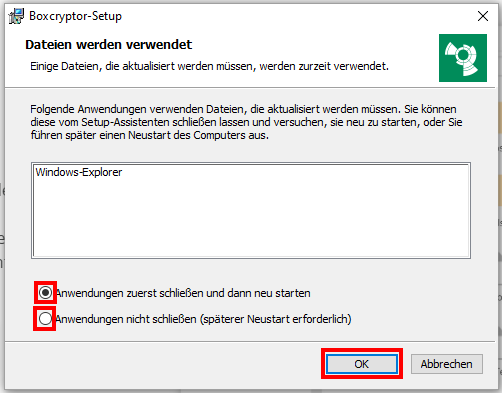
Task: Click the 'Folgende Anwendungen verwenden Dateien' description paragraph
Action: click(246, 122)
